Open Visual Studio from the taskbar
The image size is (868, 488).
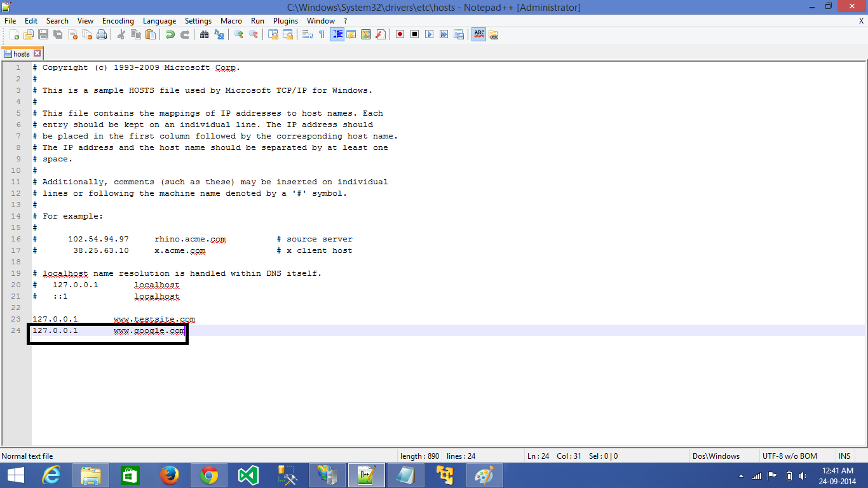248,475
